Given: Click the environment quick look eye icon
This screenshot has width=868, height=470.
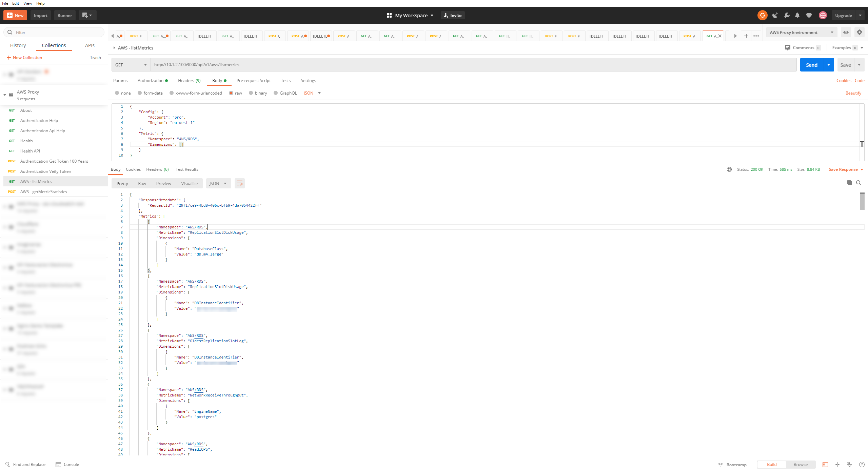Looking at the screenshot, I should [846, 32].
